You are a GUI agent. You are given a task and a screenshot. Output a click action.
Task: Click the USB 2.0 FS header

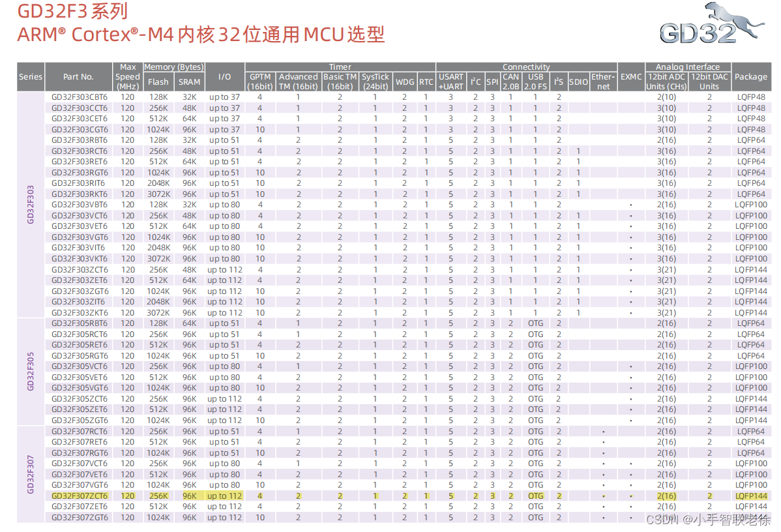pos(535,81)
